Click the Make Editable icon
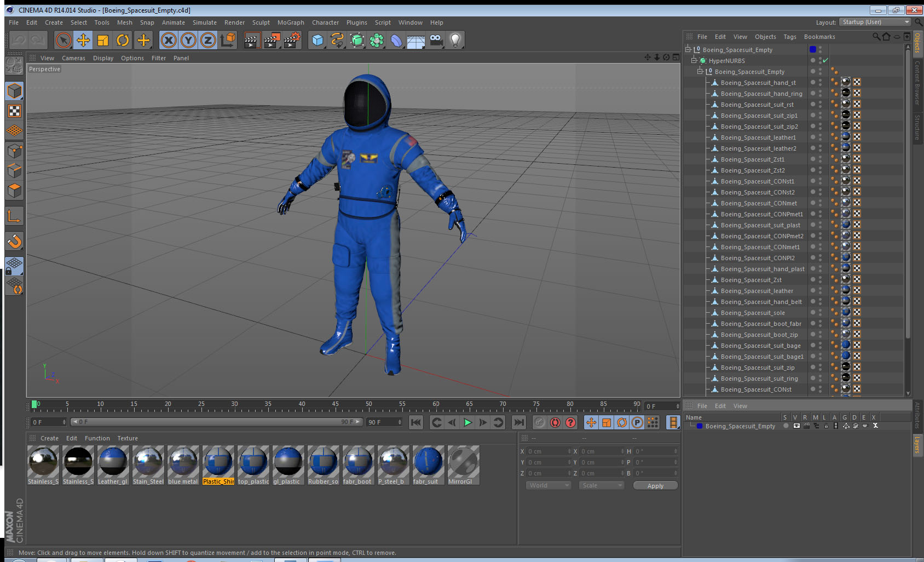Image resolution: width=924 pixels, height=562 pixels. pos(14,65)
